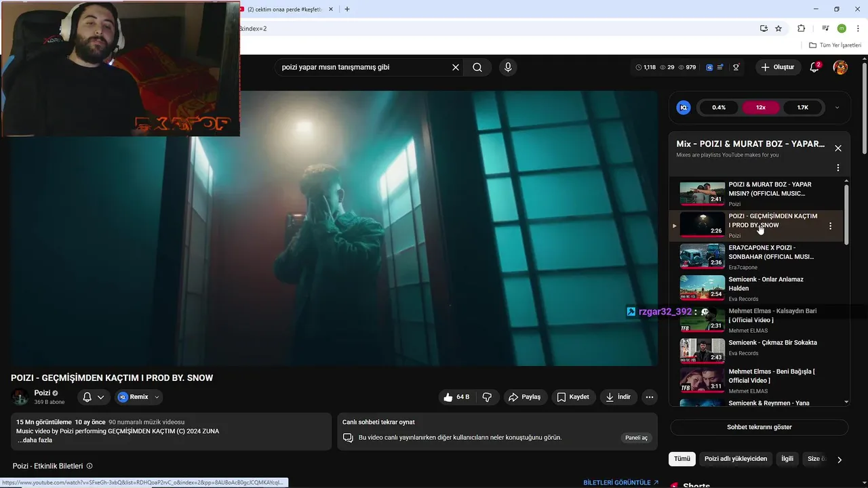Open Chrome media controls icon
Screen dimensions: 868x488
pos(825,28)
